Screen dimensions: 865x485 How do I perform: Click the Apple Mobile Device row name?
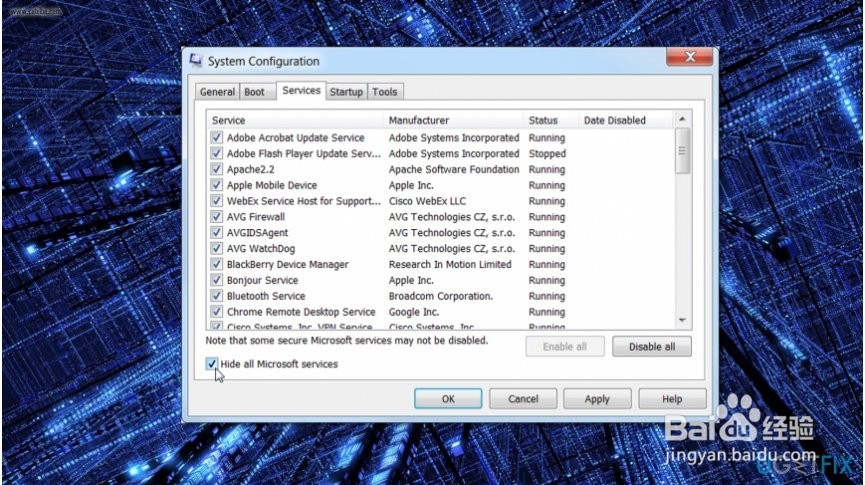click(x=272, y=185)
